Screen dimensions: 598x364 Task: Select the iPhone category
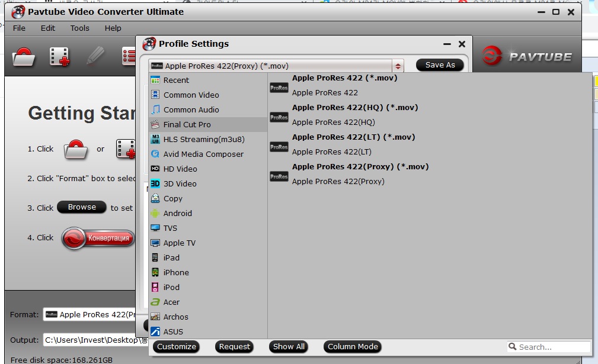tap(208, 273)
